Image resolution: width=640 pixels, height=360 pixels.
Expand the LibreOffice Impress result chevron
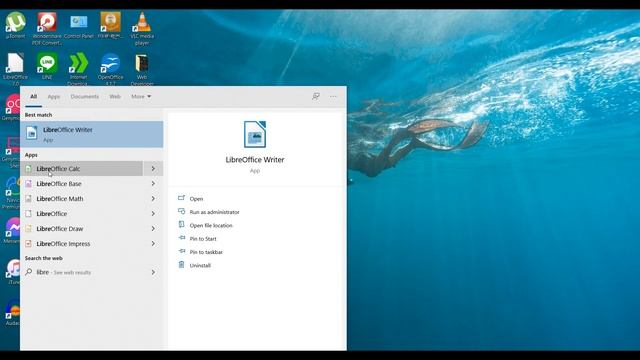click(x=153, y=244)
